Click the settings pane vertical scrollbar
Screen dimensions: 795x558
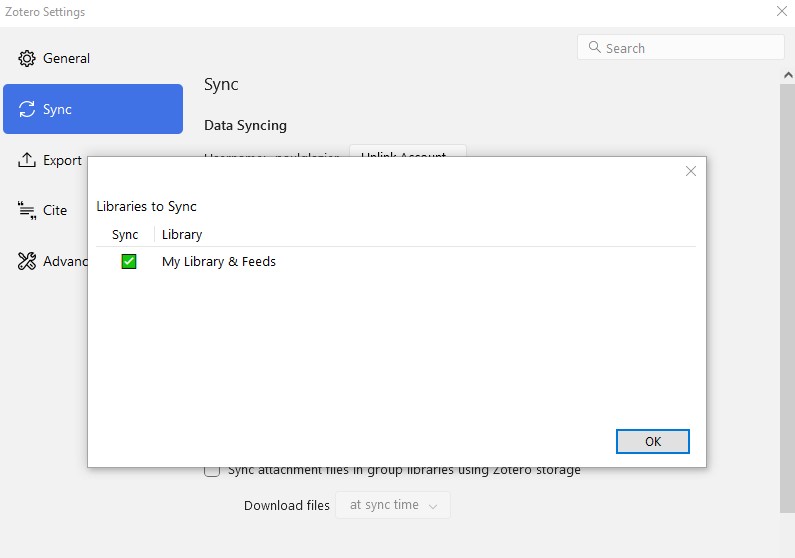point(787,299)
